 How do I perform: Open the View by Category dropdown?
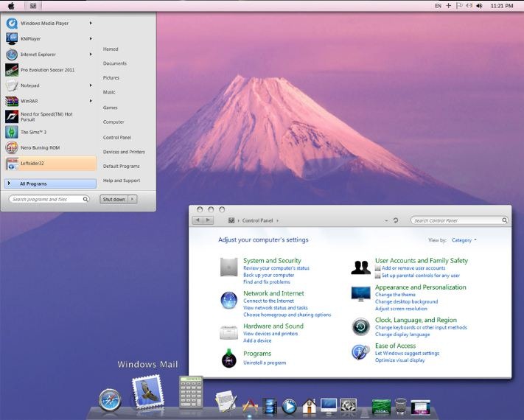click(464, 240)
